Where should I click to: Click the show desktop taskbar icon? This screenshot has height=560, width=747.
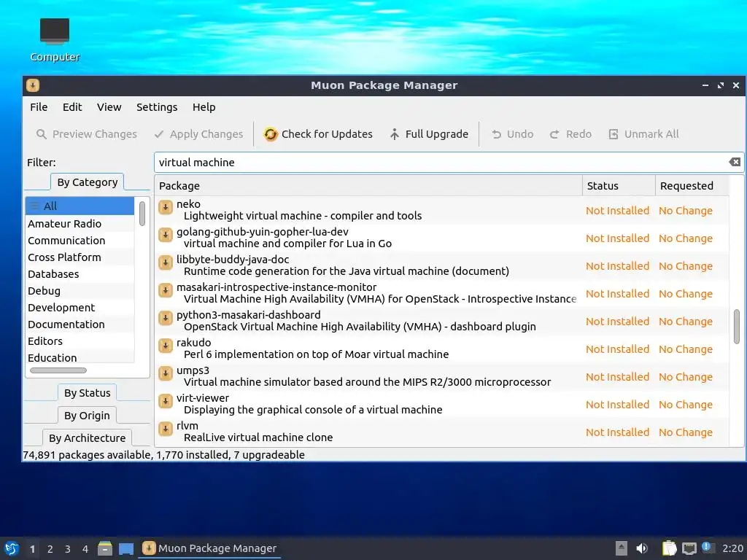tap(125, 548)
